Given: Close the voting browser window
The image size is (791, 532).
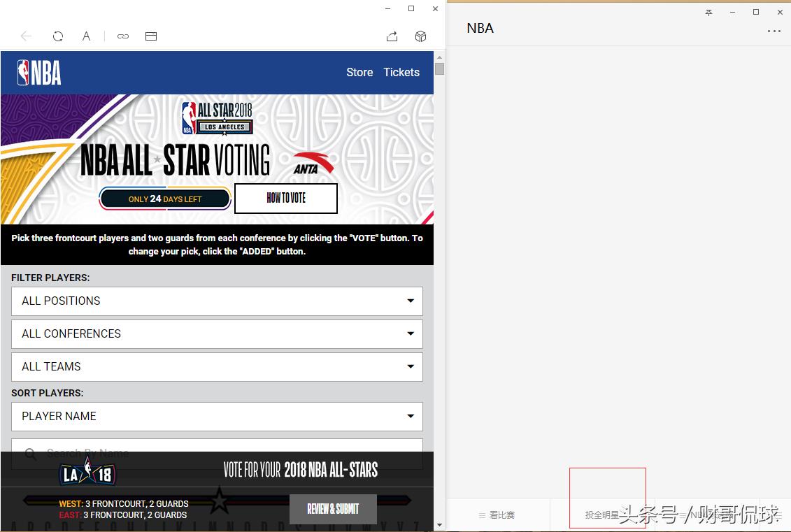Looking at the screenshot, I should (x=435, y=8).
